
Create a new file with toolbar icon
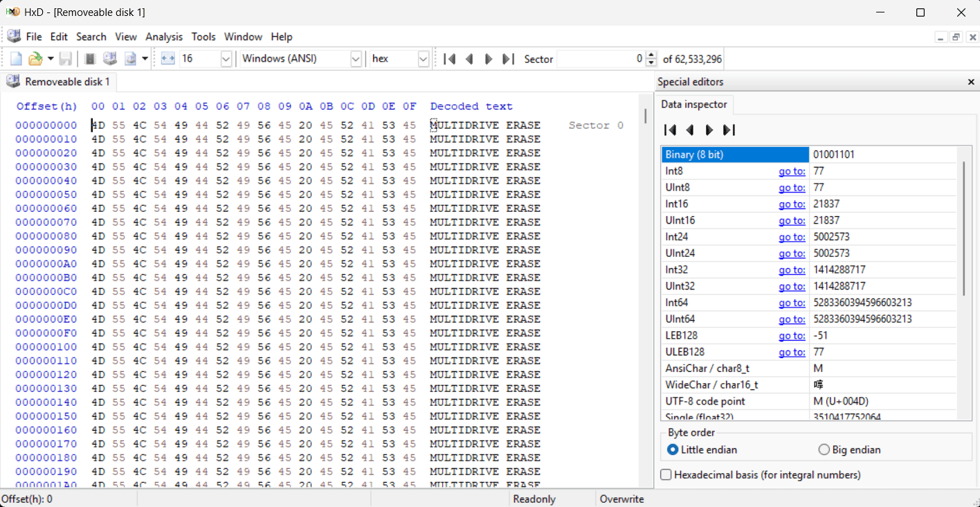click(x=16, y=59)
